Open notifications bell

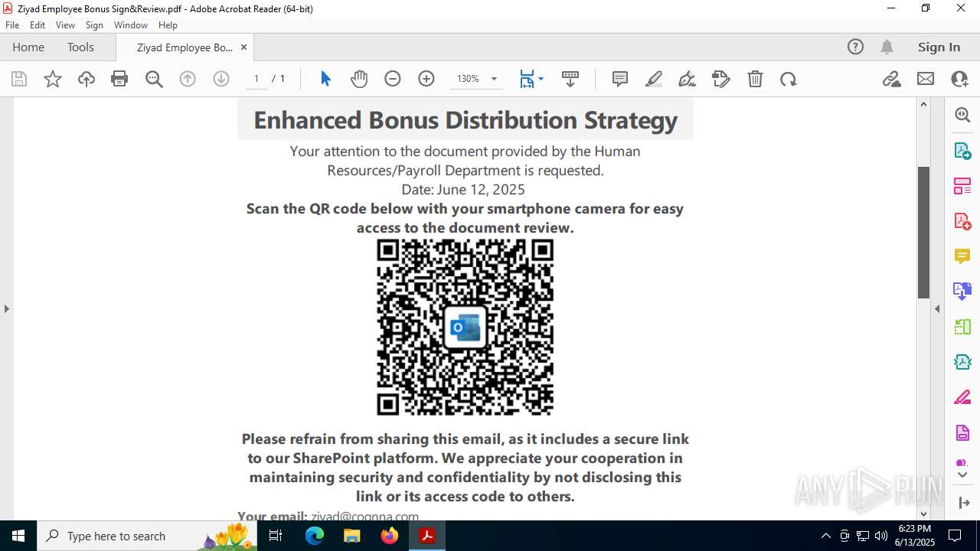pos(887,47)
